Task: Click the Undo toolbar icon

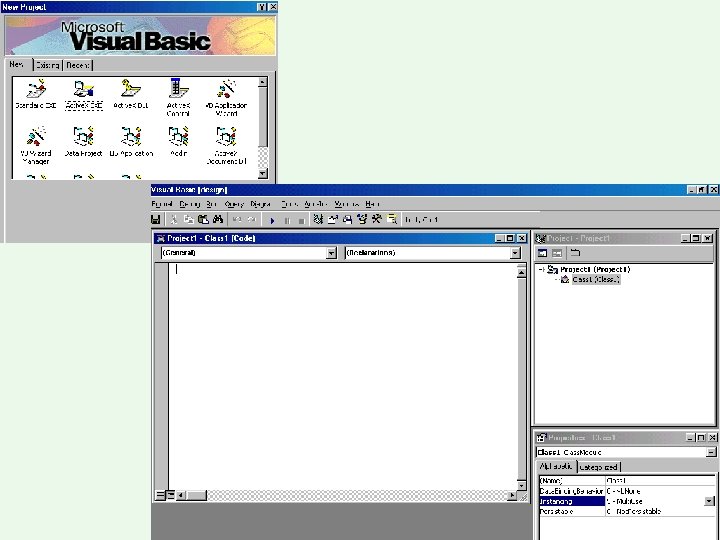Action: [236, 219]
